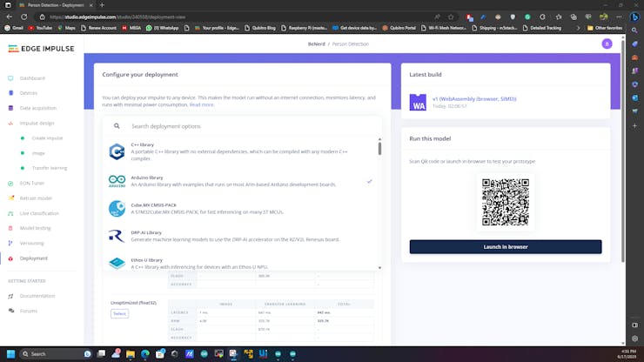Open the Read more link
This screenshot has width=644, height=362.
pos(202,104)
